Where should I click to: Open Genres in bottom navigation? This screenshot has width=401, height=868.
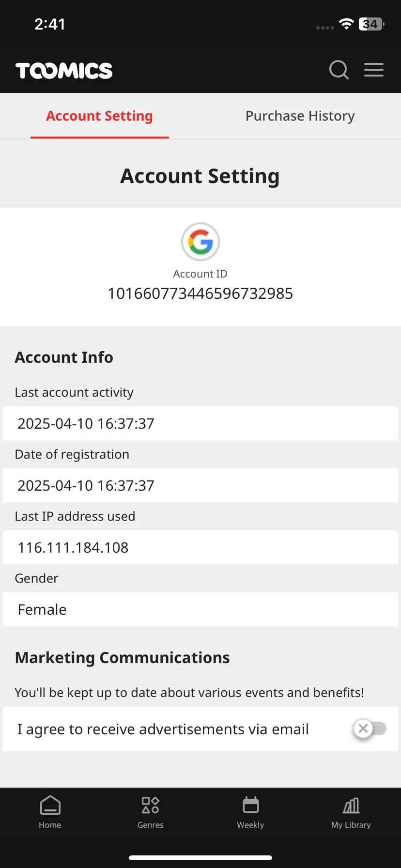pos(151,812)
